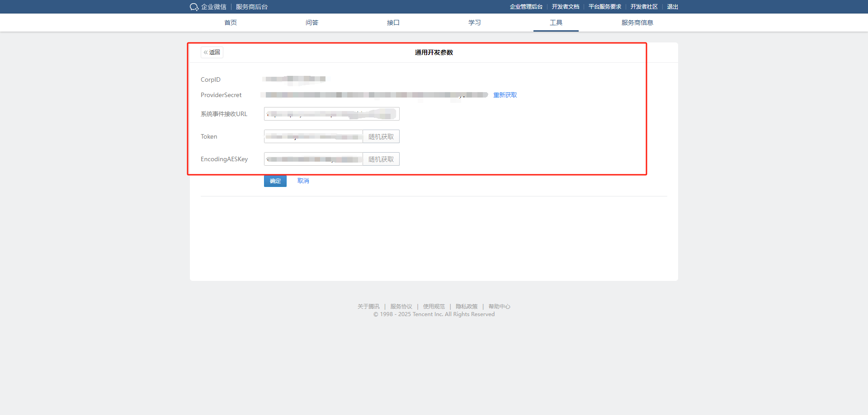
Task: Click 重新获取 next to ProviderSecret
Action: pyautogui.click(x=505, y=95)
